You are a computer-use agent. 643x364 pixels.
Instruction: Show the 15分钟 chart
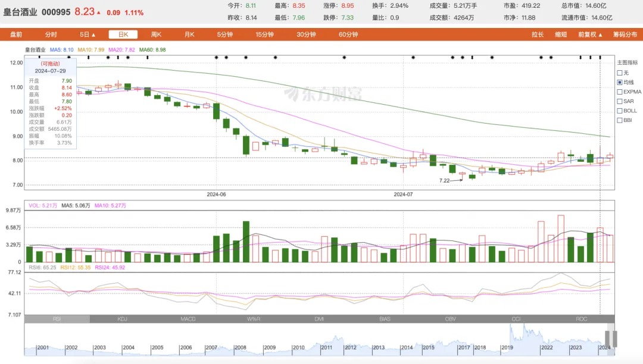264,34
